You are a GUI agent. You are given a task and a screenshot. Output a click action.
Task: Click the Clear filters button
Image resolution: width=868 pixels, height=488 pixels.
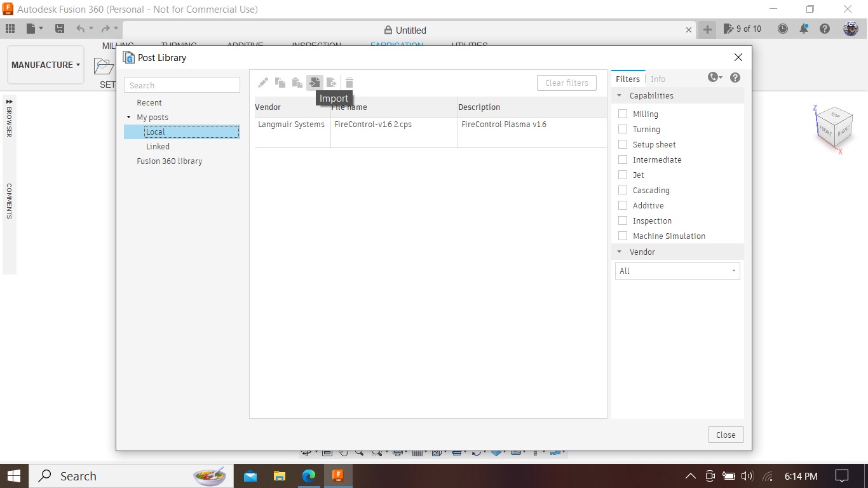pyautogui.click(x=567, y=83)
